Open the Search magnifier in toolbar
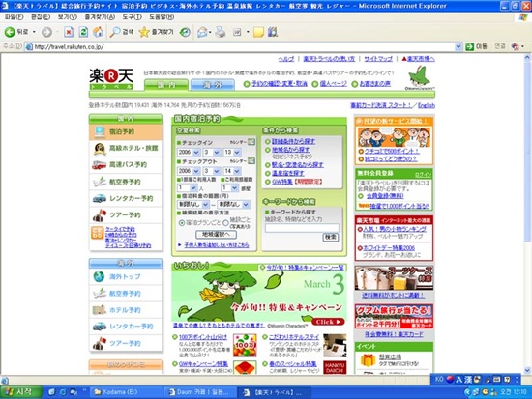Viewport: 532px width, 399px height. (x=122, y=32)
